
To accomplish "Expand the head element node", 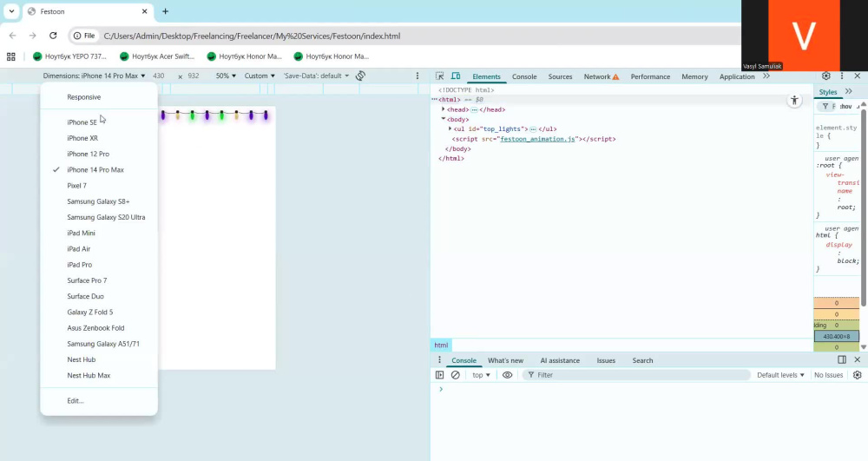I will [x=444, y=109].
